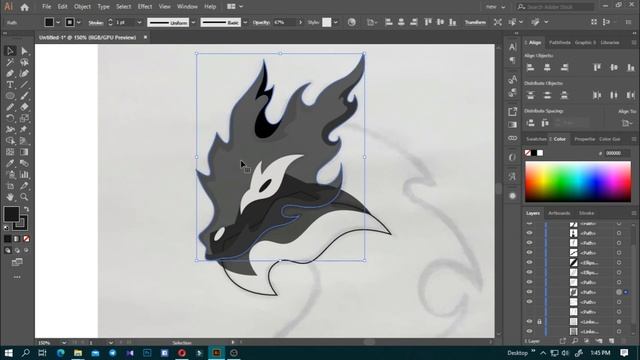
Task: Switch toolbar paint mode to Gradient
Action: 17,239
